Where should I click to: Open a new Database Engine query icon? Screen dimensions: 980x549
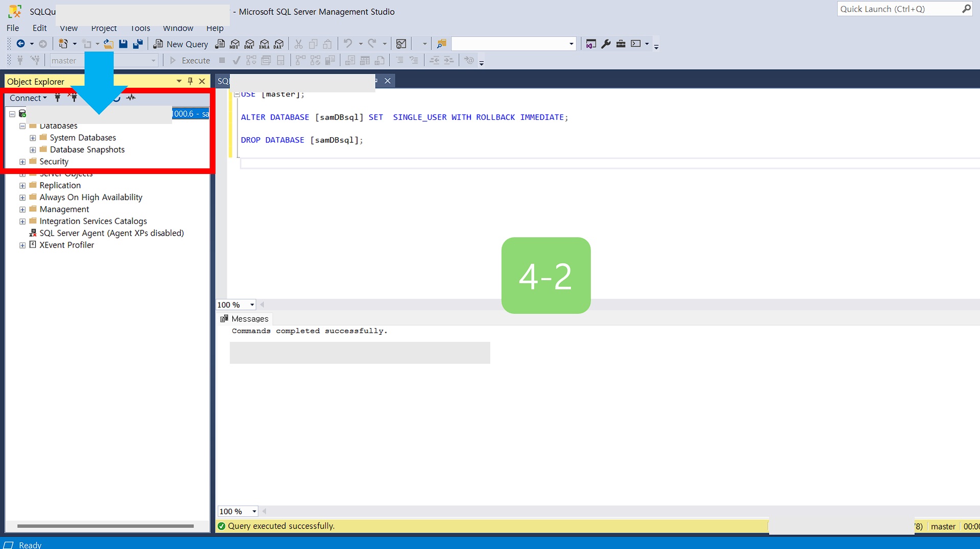coord(220,44)
